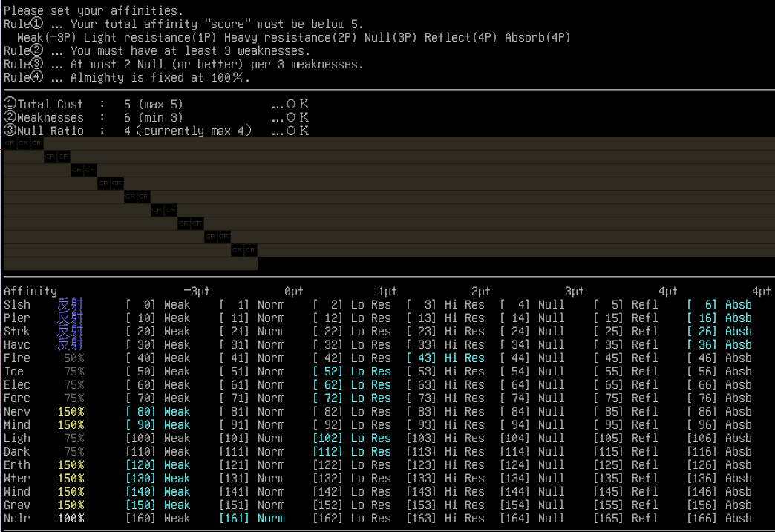
Task: Select [14] Null for Pier
Action: click(532, 318)
